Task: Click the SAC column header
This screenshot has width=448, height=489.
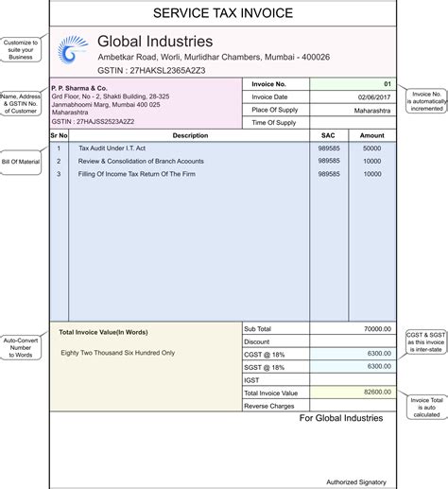Action: pos(329,135)
